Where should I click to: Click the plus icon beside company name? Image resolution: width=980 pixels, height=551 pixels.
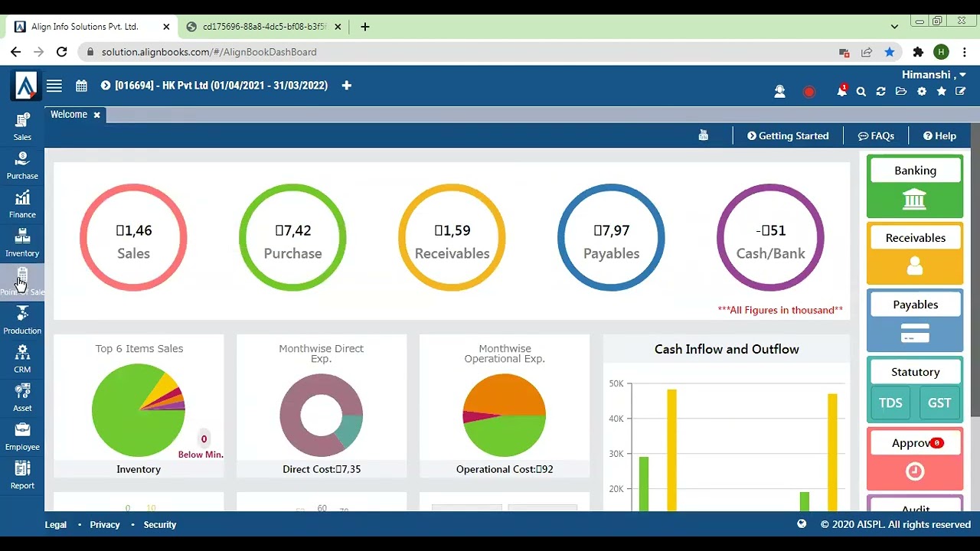(346, 86)
